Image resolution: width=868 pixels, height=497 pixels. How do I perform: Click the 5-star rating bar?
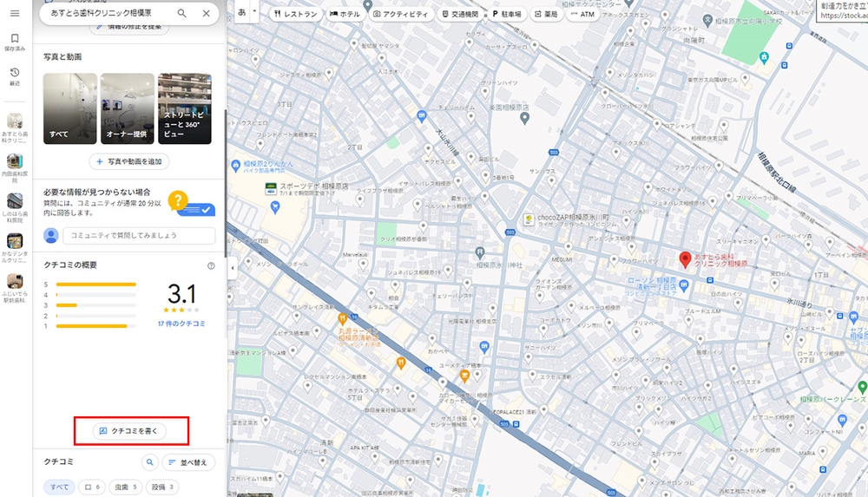point(96,284)
